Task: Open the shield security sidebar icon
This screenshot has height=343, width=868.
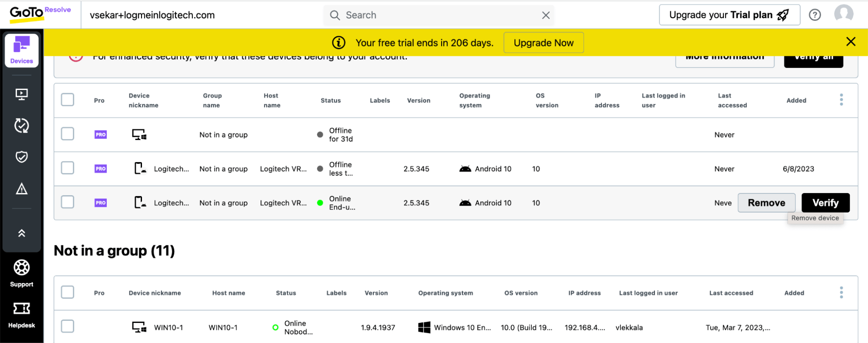Action: pos(21,157)
